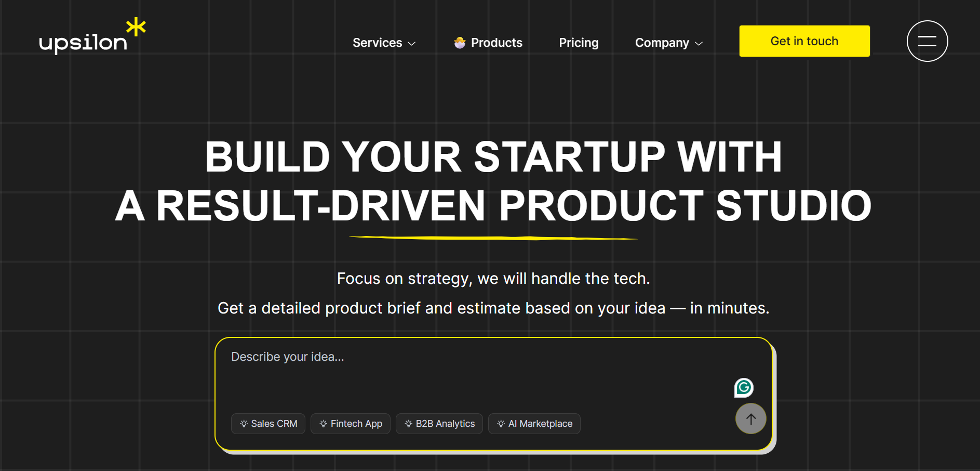Select the Sales CRM suggestion chip
The height and width of the screenshot is (471, 980).
tap(268, 424)
